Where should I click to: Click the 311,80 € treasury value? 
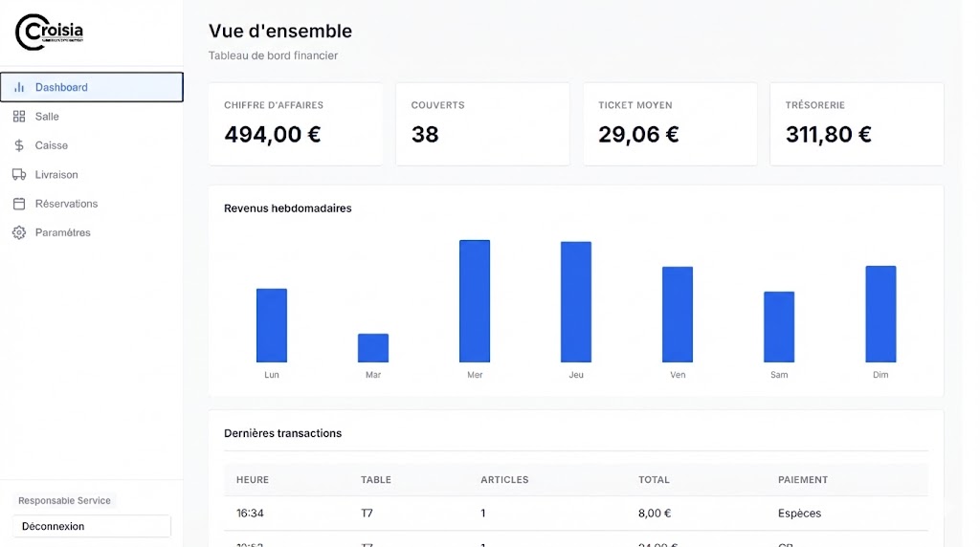[828, 134]
